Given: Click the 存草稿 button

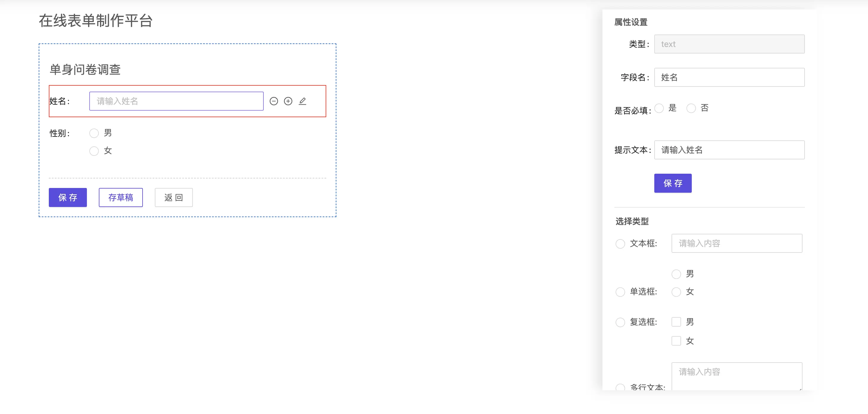Looking at the screenshot, I should (121, 197).
